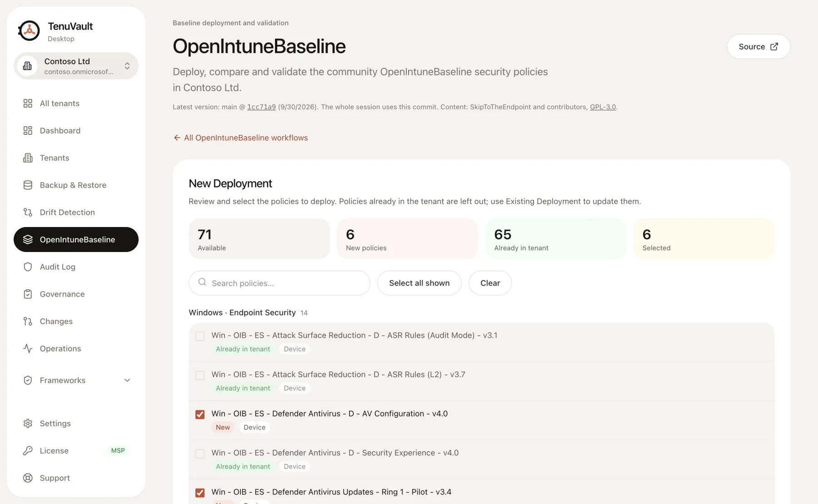
Task: Return to All OpenIntuneBaseline workflows
Action: 240,138
